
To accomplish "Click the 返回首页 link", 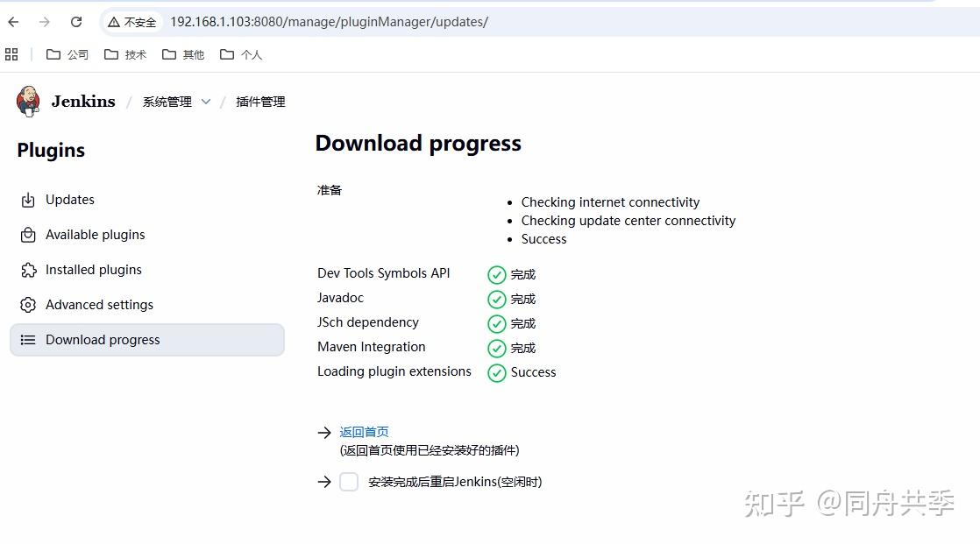I will [x=363, y=432].
